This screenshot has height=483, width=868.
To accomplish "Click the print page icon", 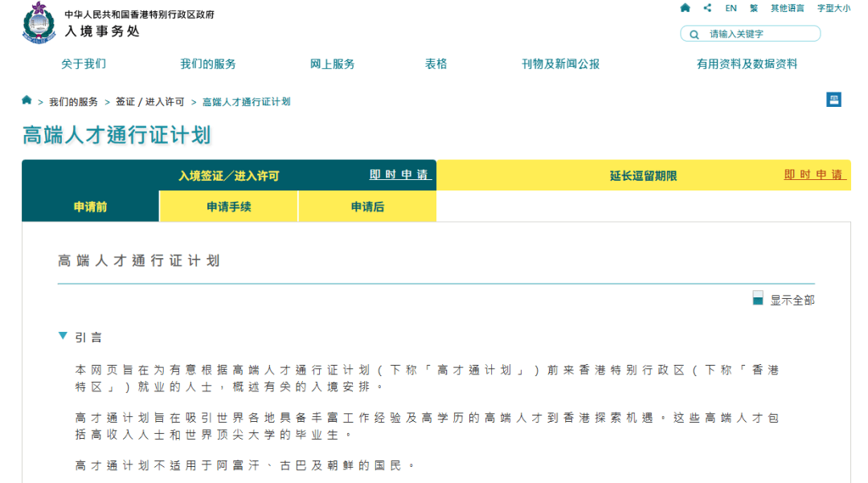I will click(x=833, y=100).
